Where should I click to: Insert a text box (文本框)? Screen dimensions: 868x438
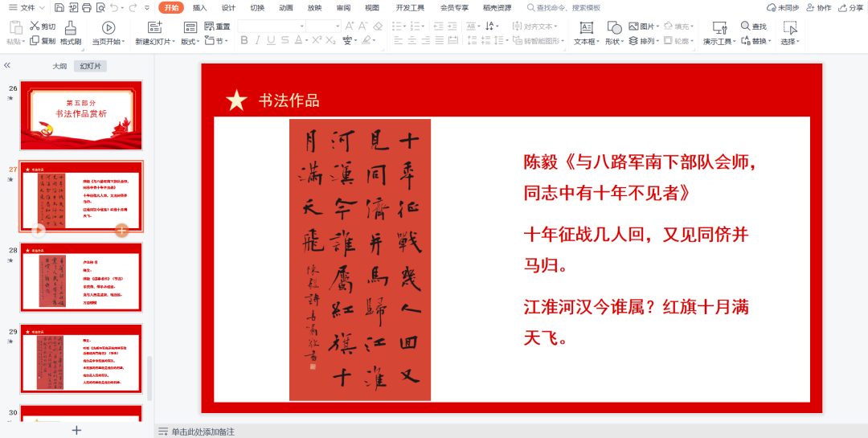coord(586,29)
